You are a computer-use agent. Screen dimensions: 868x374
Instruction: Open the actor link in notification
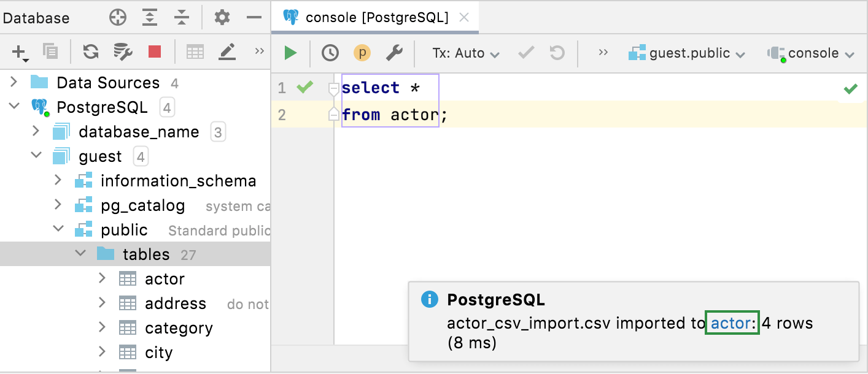[x=730, y=323]
